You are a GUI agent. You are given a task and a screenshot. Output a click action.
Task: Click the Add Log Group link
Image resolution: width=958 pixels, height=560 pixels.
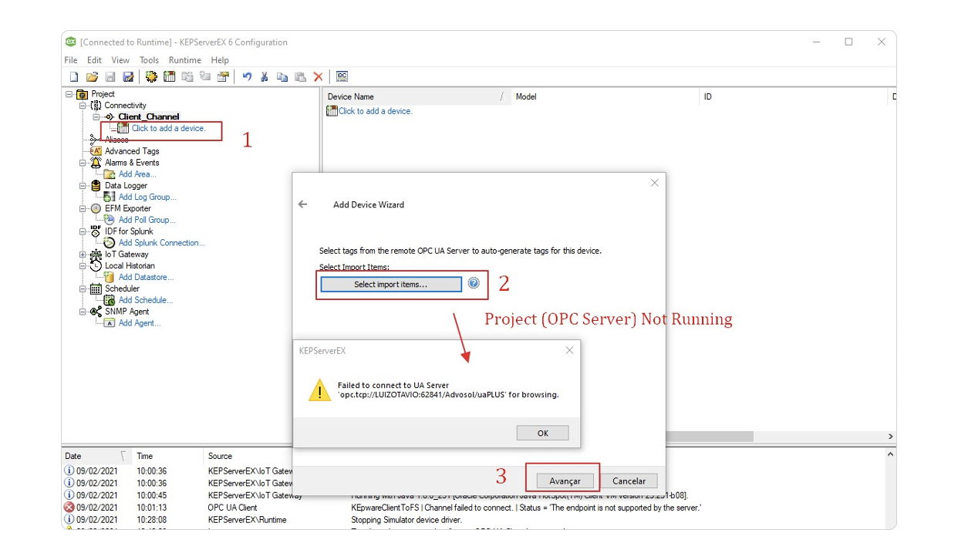tap(147, 197)
